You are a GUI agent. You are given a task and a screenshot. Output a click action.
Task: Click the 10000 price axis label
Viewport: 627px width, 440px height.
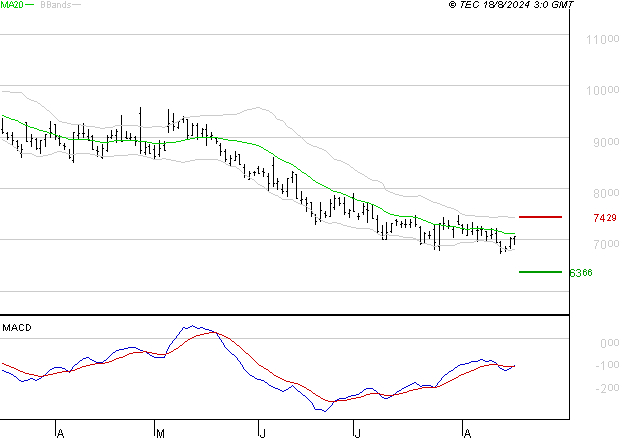click(x=602, y=90)
